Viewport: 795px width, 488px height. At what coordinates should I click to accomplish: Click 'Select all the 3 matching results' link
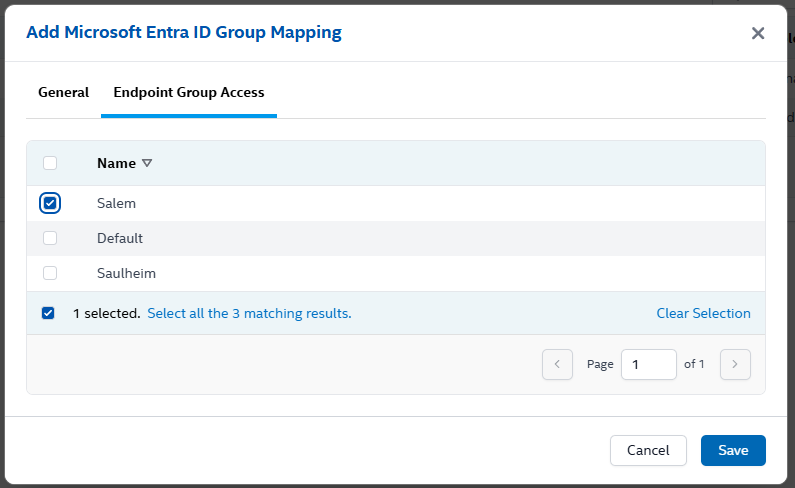(x=249, y=313)
